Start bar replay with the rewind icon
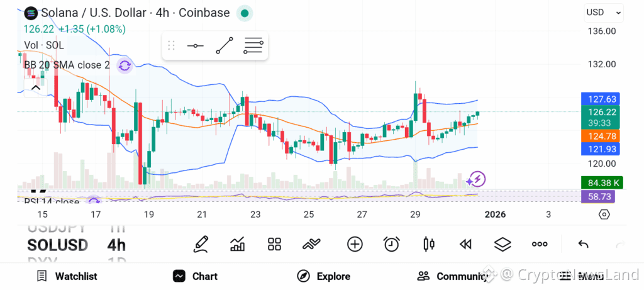The height and width of the screenshot is (290, 644). coord(465,244)
